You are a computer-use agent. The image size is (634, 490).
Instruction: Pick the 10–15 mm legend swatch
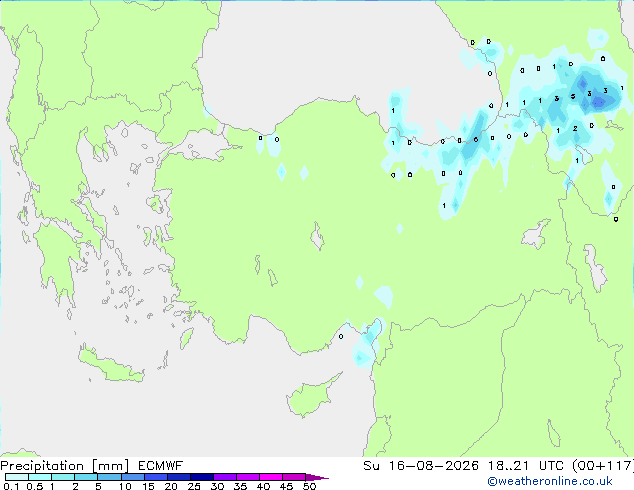click(132, 477)
